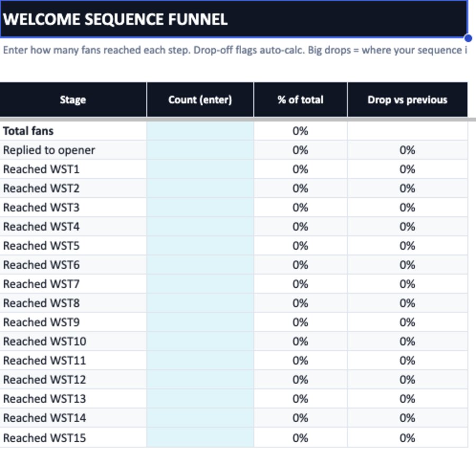Click the count input cell for Reached WST11
476x464 pixels.
pos(200,360)
